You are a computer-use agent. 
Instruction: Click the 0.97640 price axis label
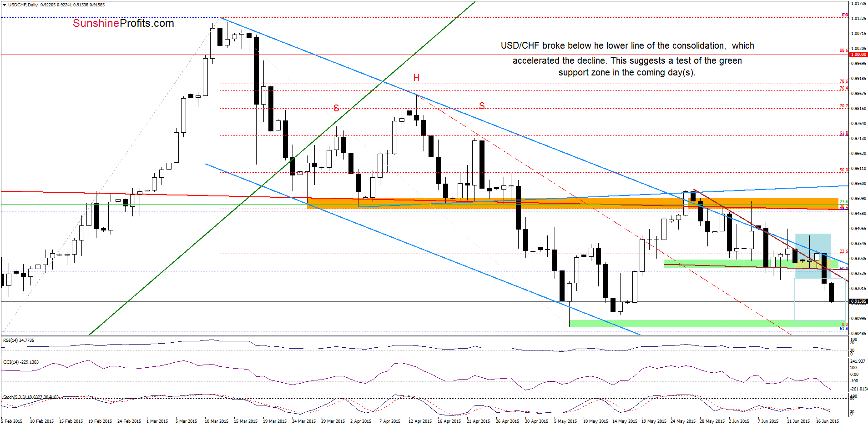pyautogui.click(x=858, y=124)
